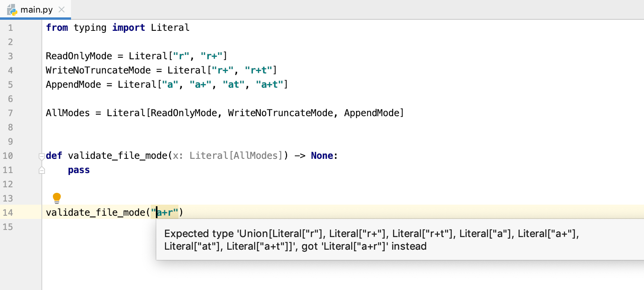The image size is (644, 290).
Task: Click the AllModes variable on line 7
Action: click(x=68, y=113)
